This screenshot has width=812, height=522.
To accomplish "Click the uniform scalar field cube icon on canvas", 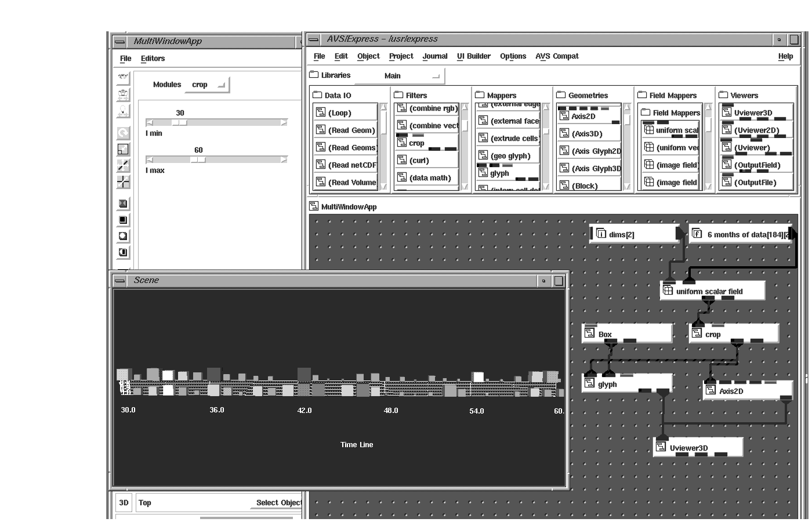I will click(668, 291).
